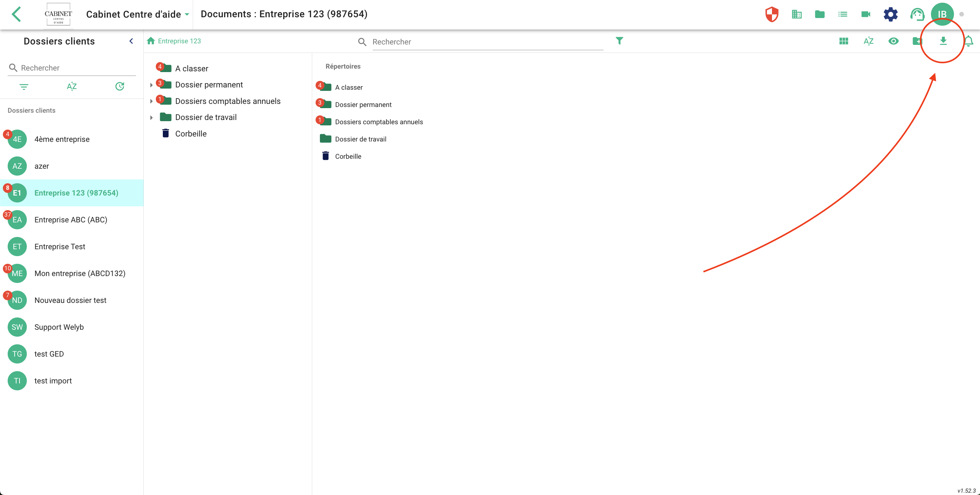The height and width of the screenshot is (495, 980).
Task: Collapse the Dossiers clients side panel
Action: coord(131,41)
